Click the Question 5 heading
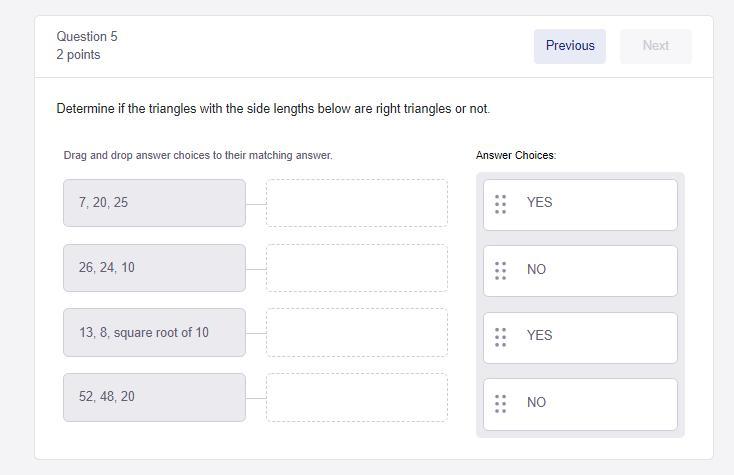734x475 pixels. coord(87,37)
